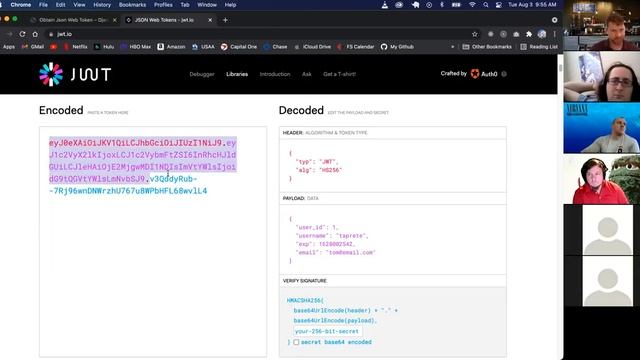Open Chrome's three-dot menu
Viewport: 640px width, 360px height.
pyautogui.click(x=554, y=34)
